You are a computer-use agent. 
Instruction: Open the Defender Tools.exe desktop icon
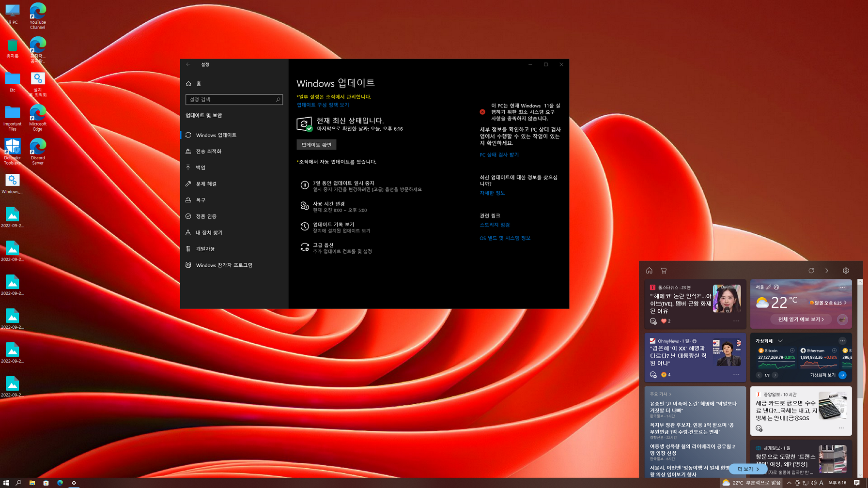pyautogui.click(x=13, y=152)
